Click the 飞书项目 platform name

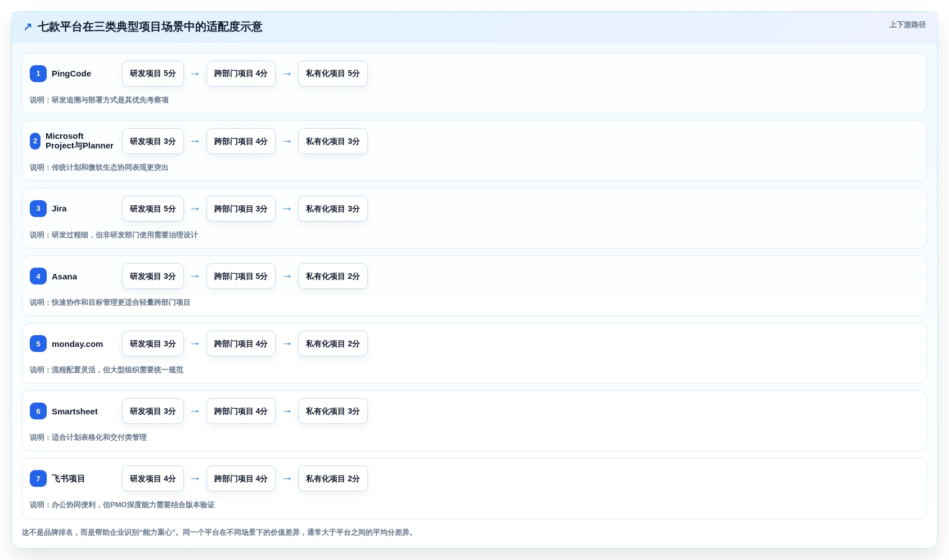click(68, 478)
